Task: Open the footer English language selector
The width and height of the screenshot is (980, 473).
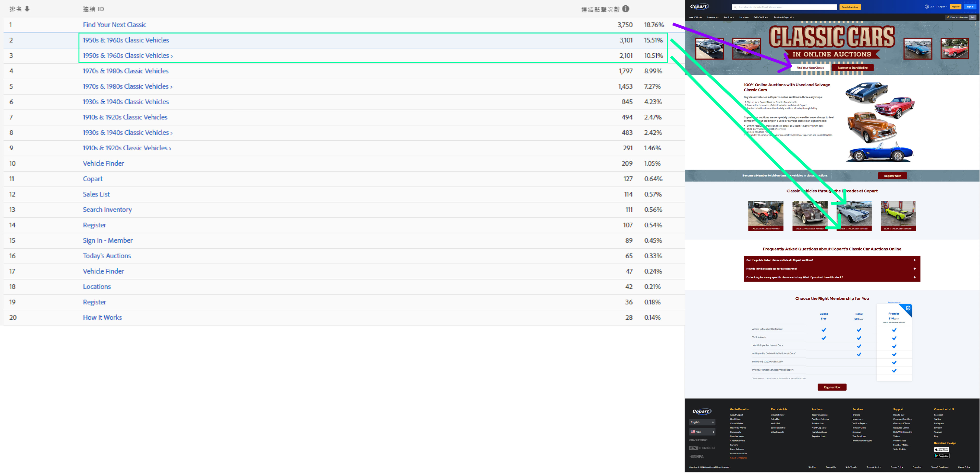Action: (702, 422)
